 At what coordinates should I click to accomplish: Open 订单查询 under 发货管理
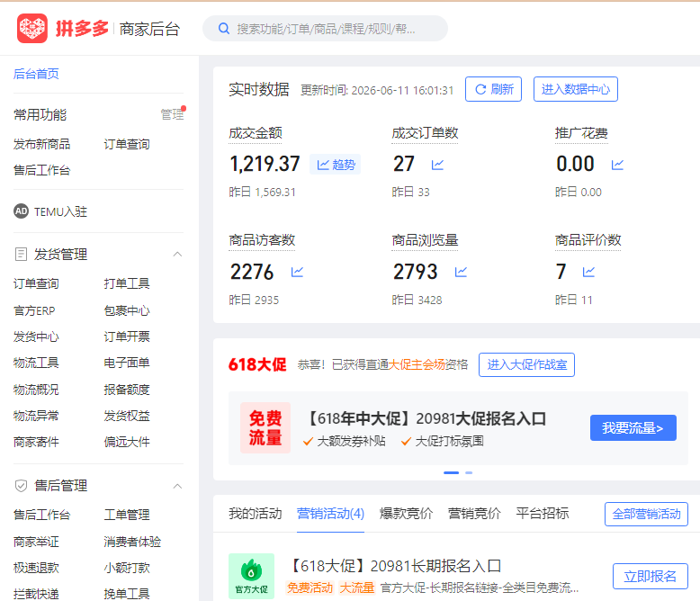[36, 283]
